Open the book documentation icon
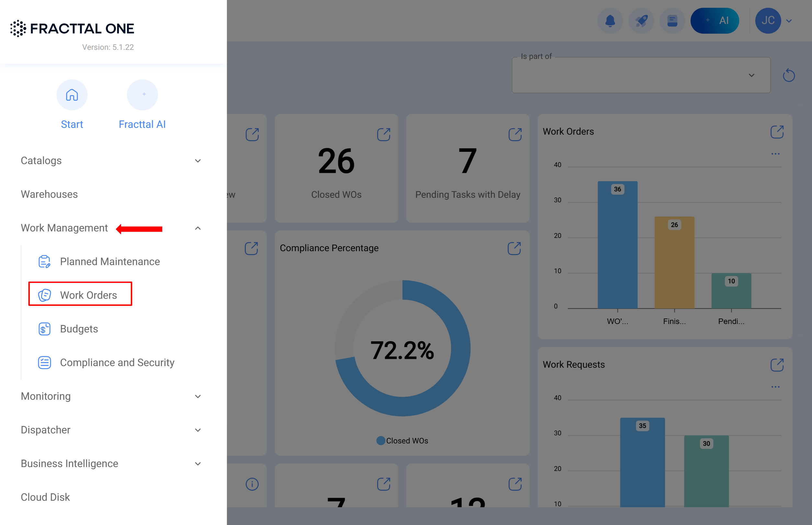This screenshot has width=812, height=525. coord(672,21)
